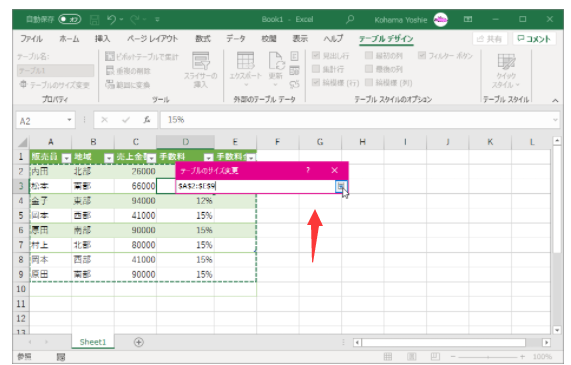571x365 pixels.
Task: Toggle the 縞模様 (列) checkbox
Action: [369, 82]
